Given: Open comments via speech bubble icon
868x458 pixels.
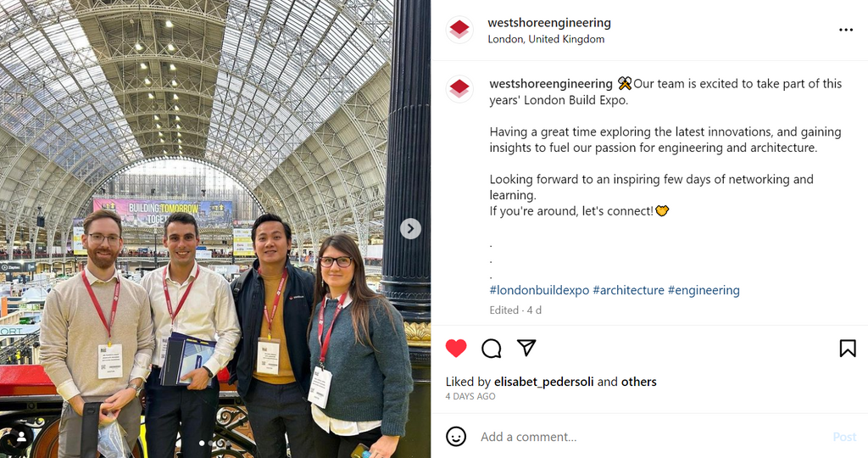Looking at the screenshot, I should pyautogui.click(x=492, y=349).
